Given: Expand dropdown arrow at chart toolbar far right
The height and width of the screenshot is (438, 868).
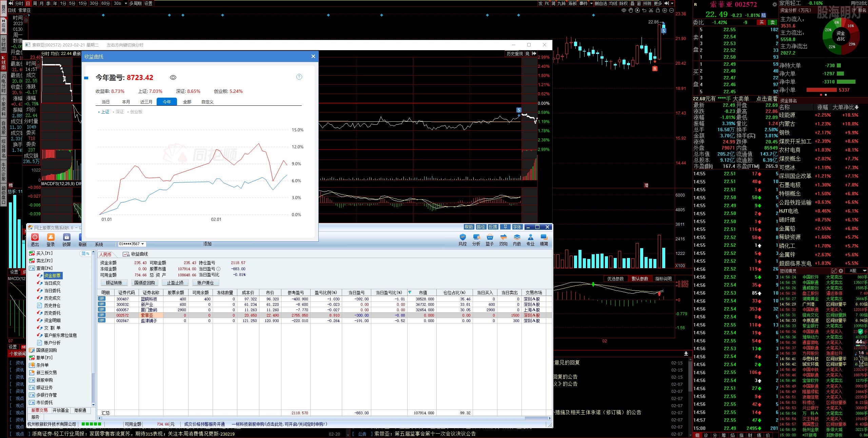Looking at the screenshot, I should (x=672, y=3).
